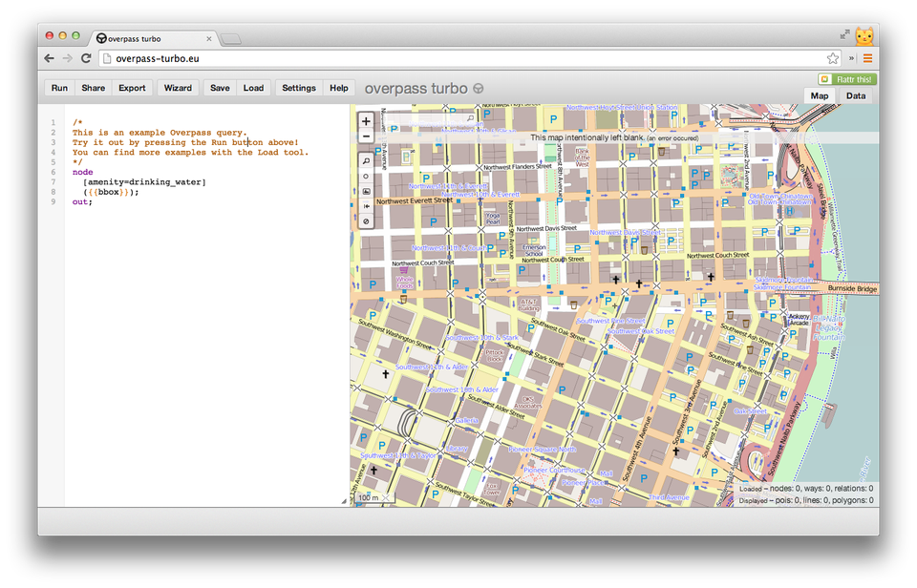917x588 pixels.
Task: Launch the query Wizard
Action: (178, 88)
